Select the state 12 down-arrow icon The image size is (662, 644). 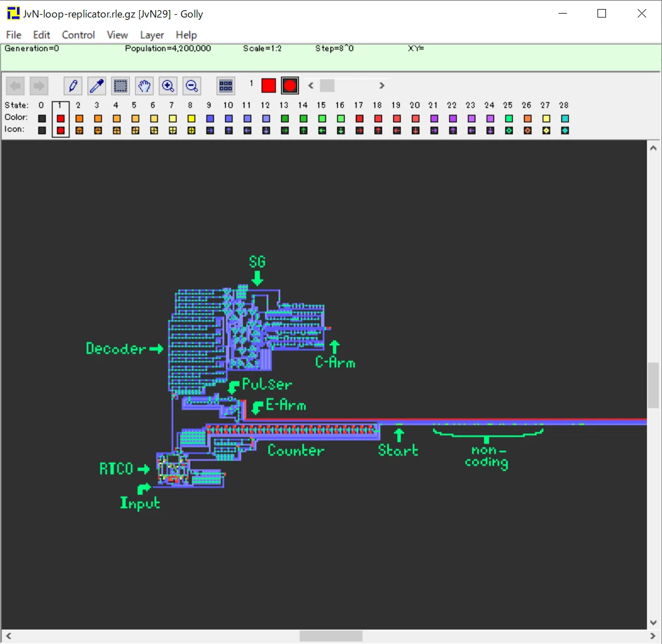click(266, 131)
